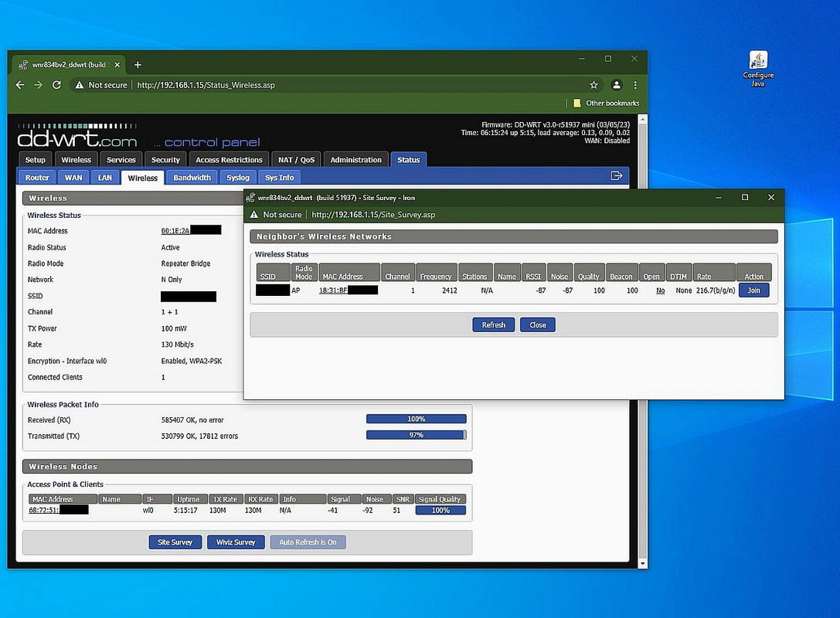Open the Configure Java desktop shortcut
840x618 pixels.
point(758,69)
